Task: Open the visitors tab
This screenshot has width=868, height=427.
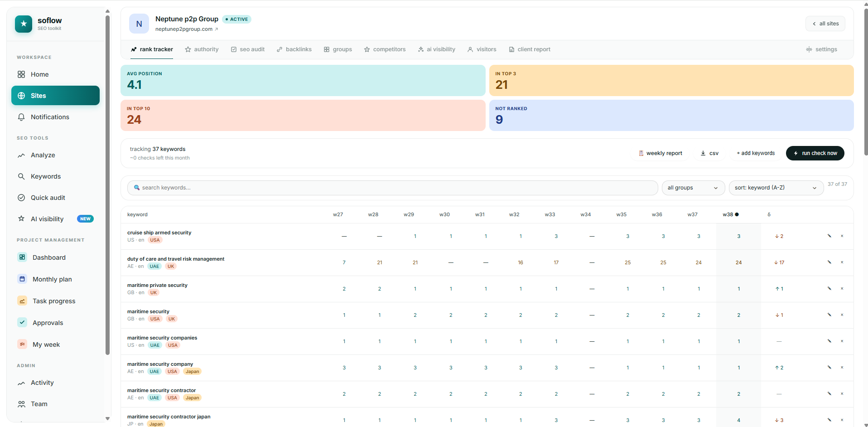Action: [x=482, y=49]
